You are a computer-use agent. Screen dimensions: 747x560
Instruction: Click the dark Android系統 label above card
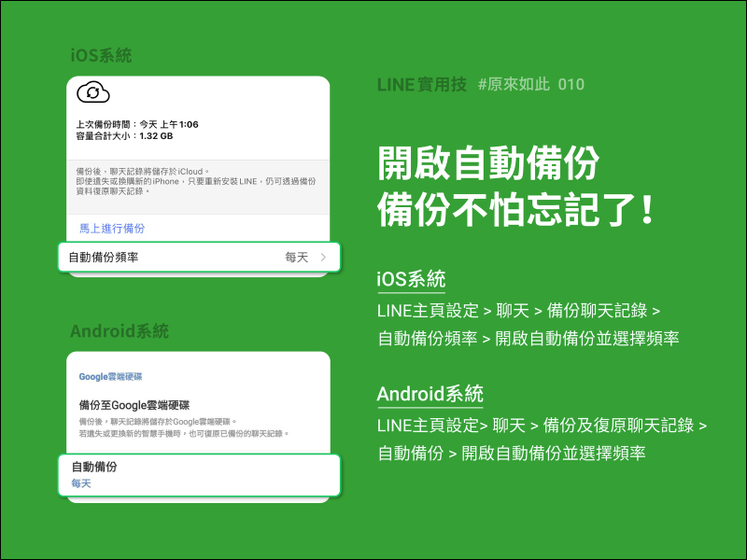coord(120,331)
